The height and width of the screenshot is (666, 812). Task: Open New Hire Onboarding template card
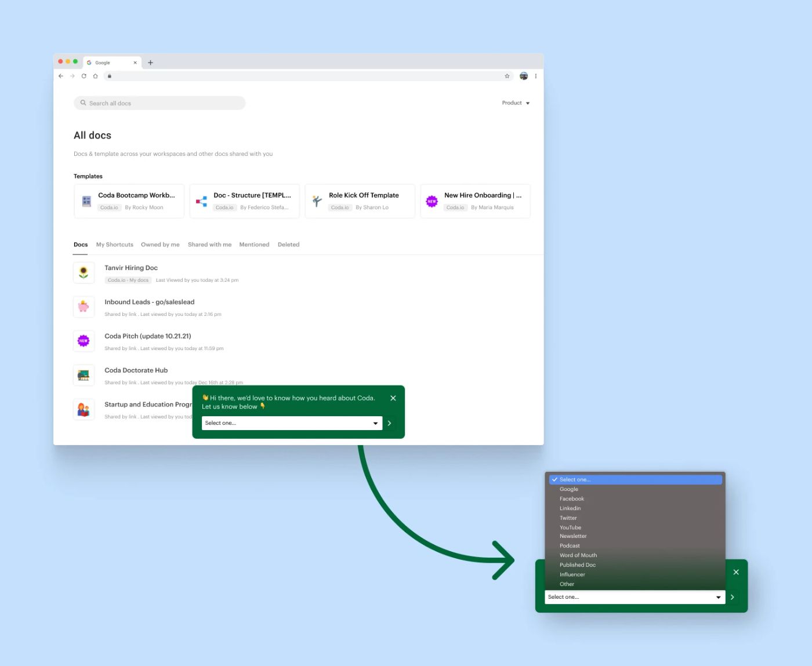click(x=475, y=201)
